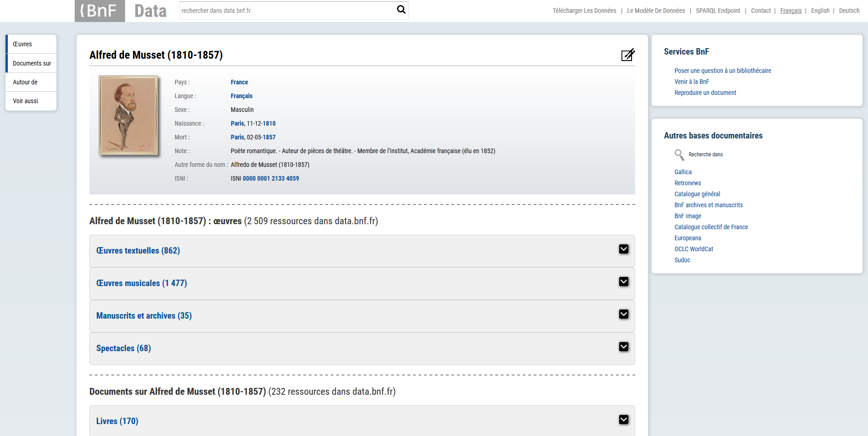The image size is (868, 436).
Task: Open the Gallica link
Action: click(x=683, y=172)
